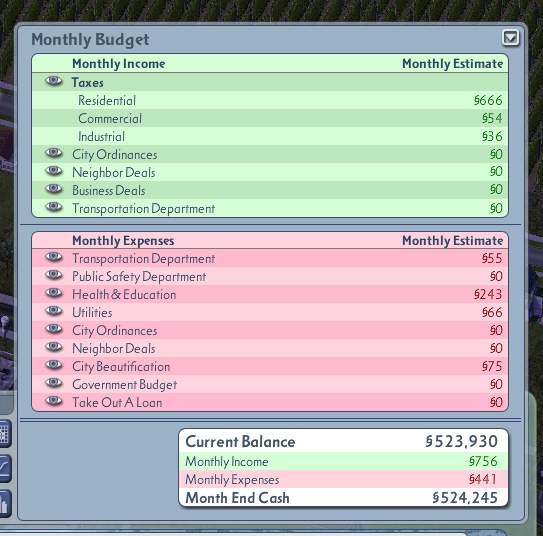The image size is (543, 536).
Task: Click summary Monthly Income §756 row
Action: click(x=343, y=462)
